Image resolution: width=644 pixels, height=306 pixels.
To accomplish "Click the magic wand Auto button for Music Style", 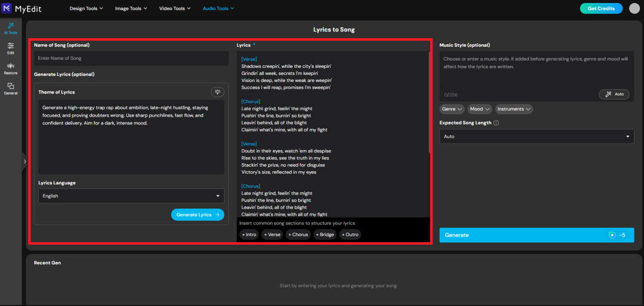I will [x=614, y=94].
